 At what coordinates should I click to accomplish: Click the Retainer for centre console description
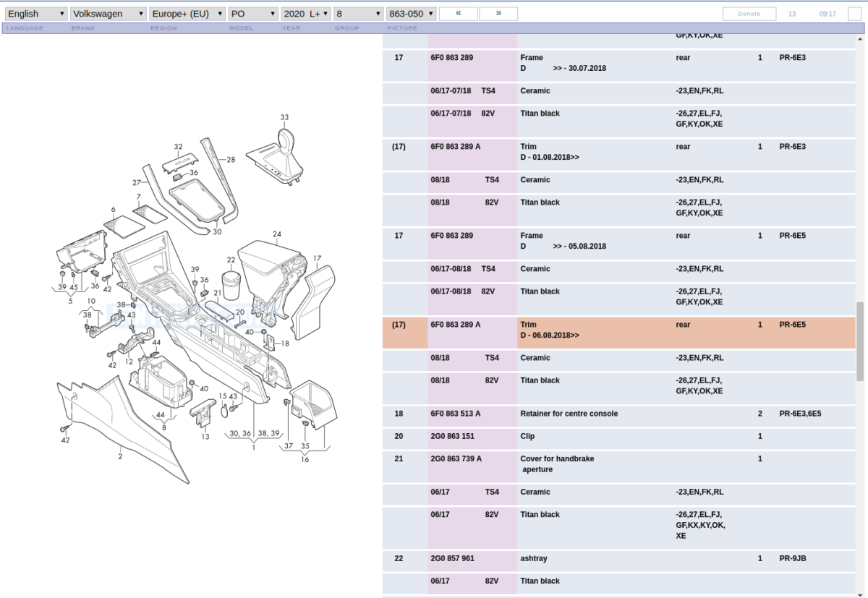pyautogui.click(x=569, y=414)
